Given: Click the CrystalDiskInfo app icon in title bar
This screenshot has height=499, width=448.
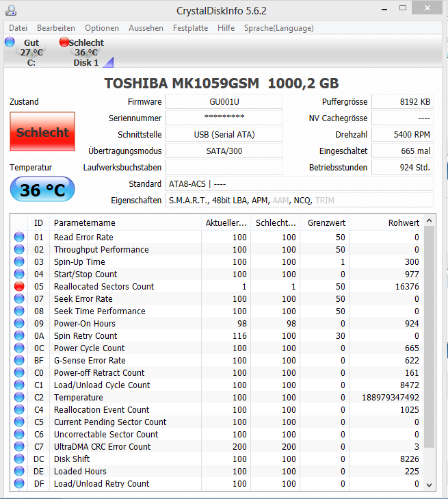Looking at the screenshot, I should [x=11, y=10].
